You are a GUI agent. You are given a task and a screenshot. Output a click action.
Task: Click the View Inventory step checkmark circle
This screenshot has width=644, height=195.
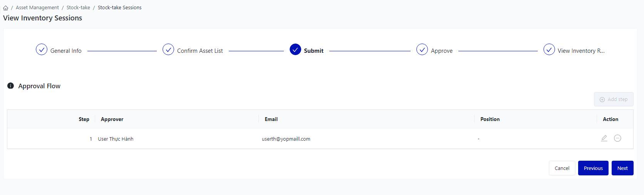point(549,50)
